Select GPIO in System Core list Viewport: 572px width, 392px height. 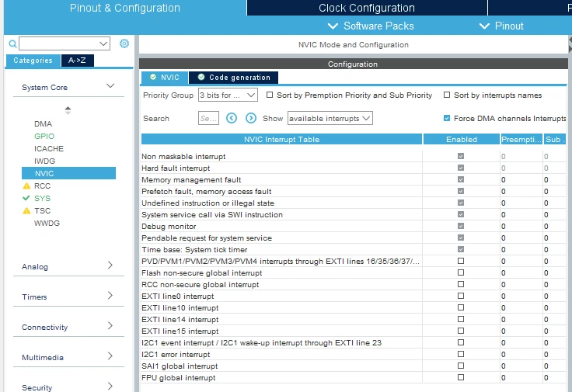tap(44, 137)
